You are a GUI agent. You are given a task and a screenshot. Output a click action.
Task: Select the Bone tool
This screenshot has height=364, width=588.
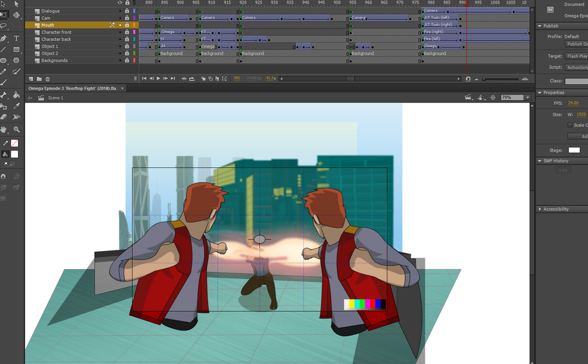(x=4, y=95)
